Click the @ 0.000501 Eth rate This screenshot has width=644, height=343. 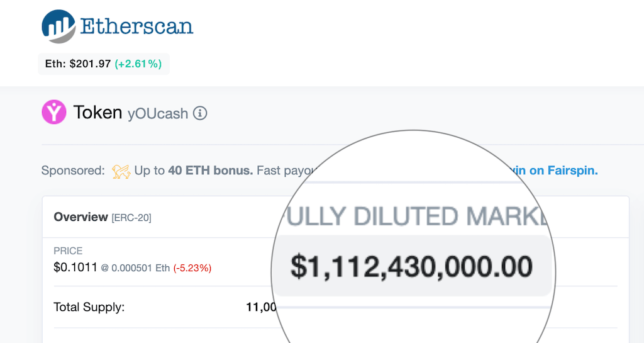coord(136,268)
